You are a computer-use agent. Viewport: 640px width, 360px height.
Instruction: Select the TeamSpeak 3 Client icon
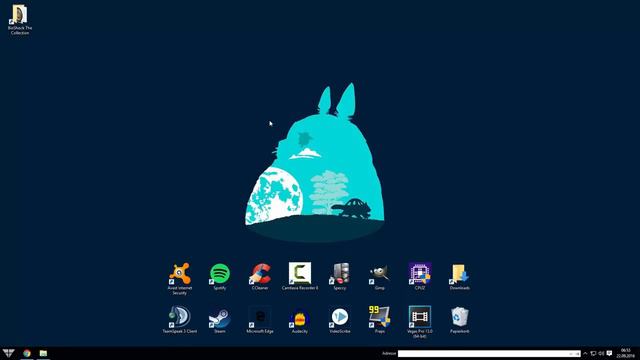tap(180, 320)
